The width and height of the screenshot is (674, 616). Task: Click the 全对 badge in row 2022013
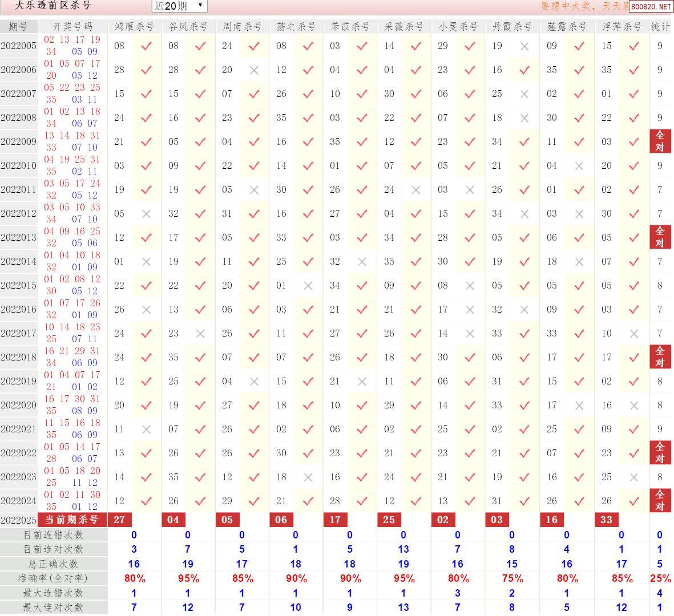660,237
